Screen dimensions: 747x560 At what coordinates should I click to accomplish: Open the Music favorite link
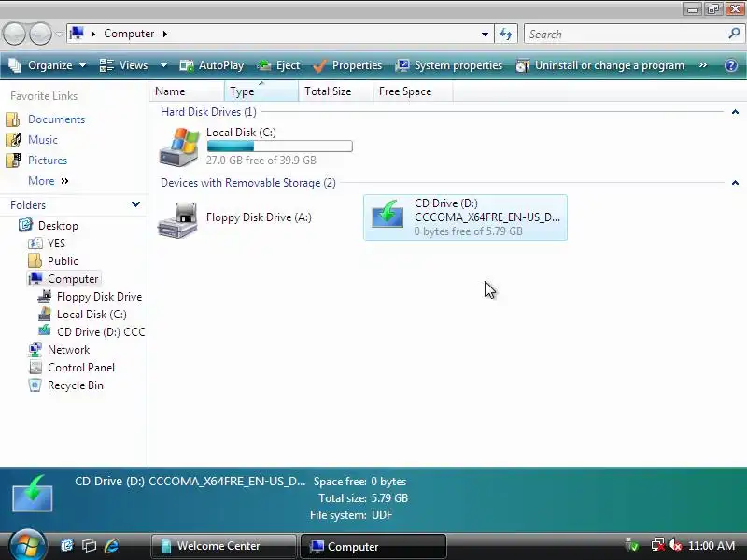[42, 139]
